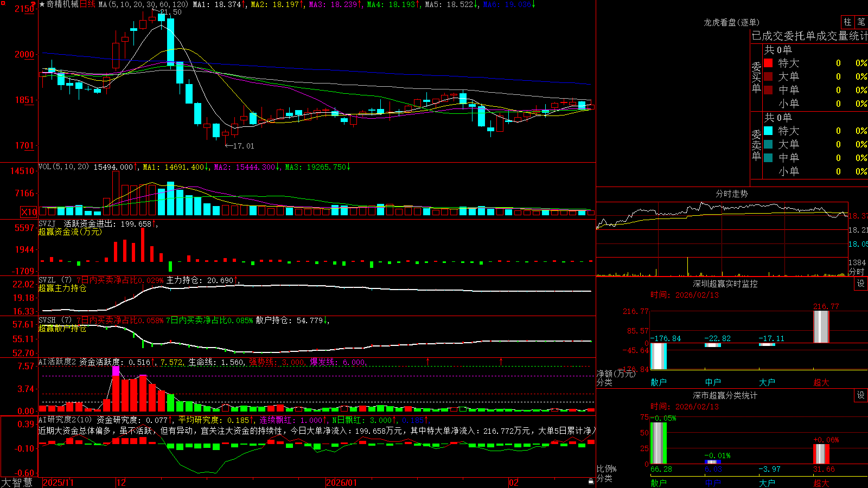The image size is (868, 488).
Task: Click the 大户 -17.11 bar in 实时监控
Action: click(767, 344)
